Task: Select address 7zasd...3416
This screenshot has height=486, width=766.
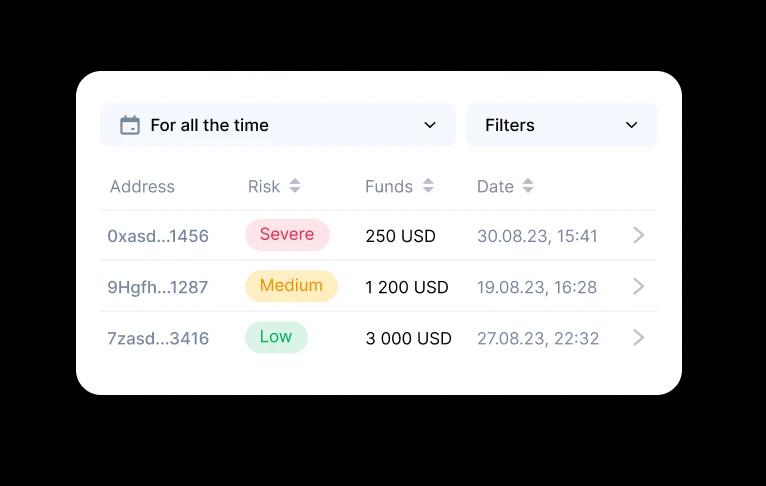Action: pos(158,339)
